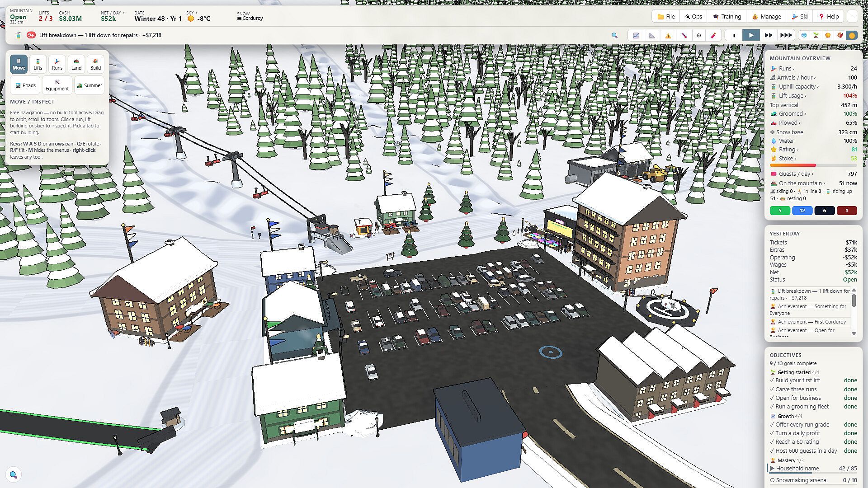Viewport: 868px width, 488px height.
Task: Click the Yesterday log scrollbar
Action: click(854, 300)
